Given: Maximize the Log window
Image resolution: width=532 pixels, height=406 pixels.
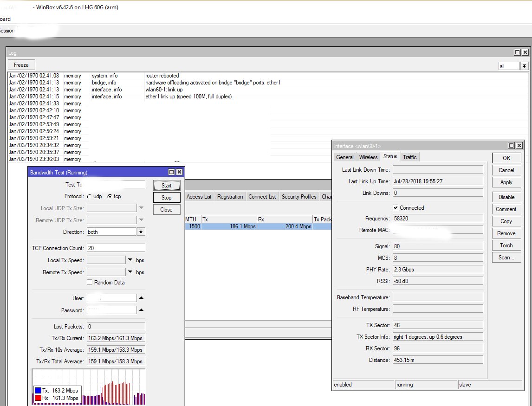Looking at the screenshot, I should pos(517,52).
